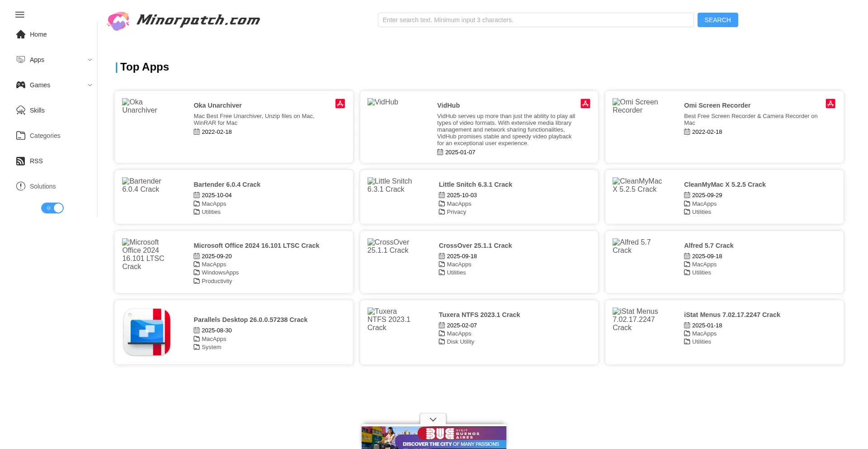Open the CleanMyMac X 5.2.5 Crack link

(x=724, y=184)
